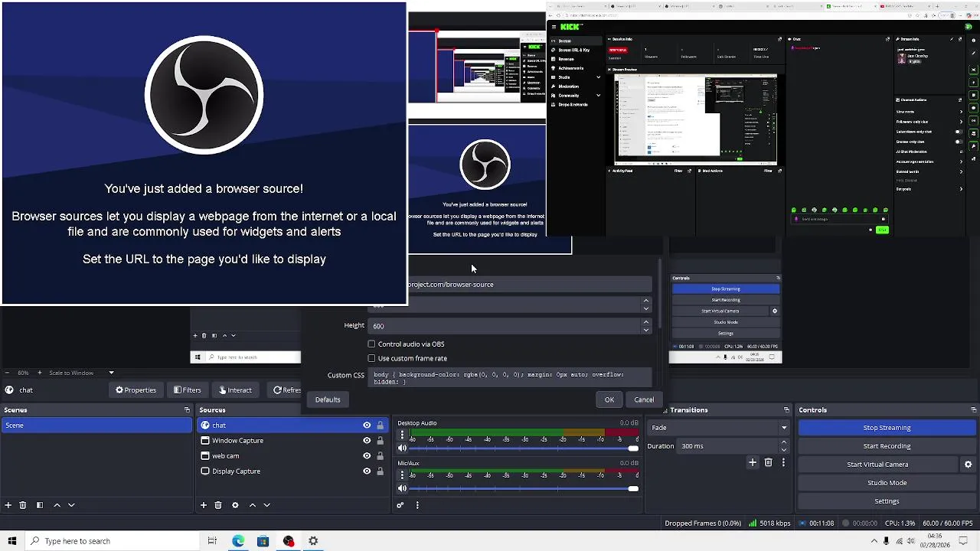Toggle lock on the chat source
Viewport: 980px width, 551px height.
380,425
